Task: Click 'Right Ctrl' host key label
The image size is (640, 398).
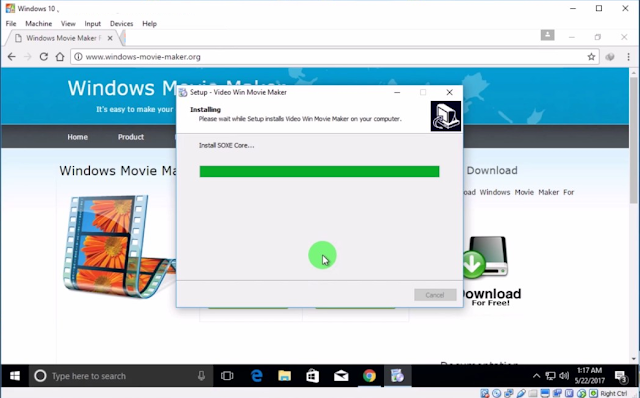Action: point(613,394)
